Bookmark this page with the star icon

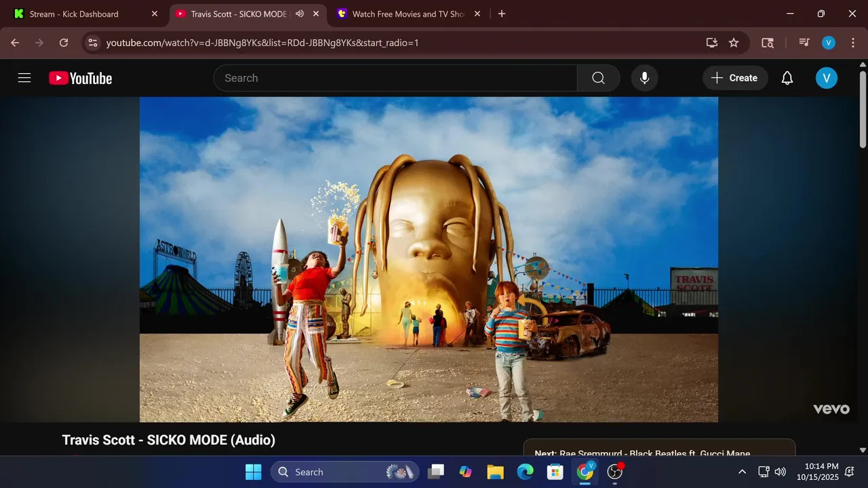pyautogui.click(x=734, y=43)
